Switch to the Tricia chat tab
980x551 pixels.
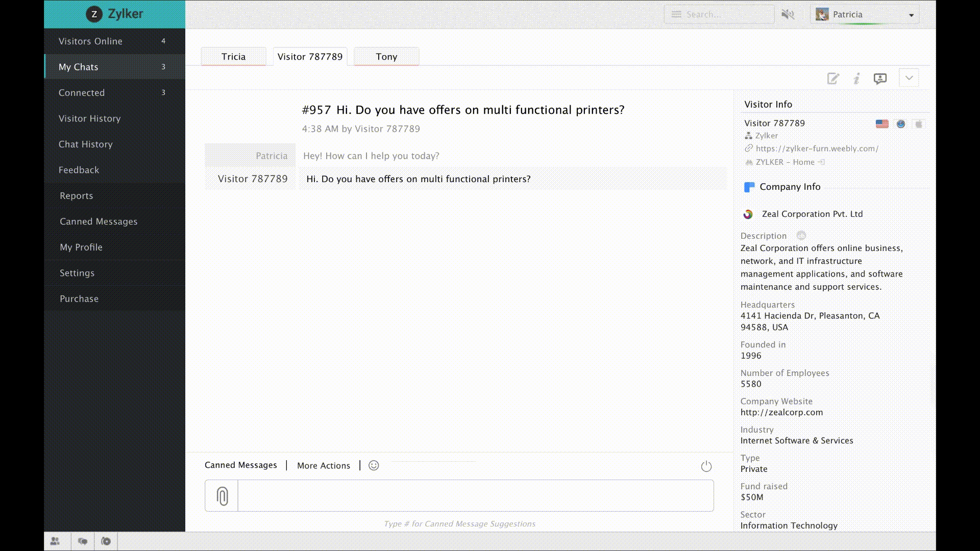233,57
